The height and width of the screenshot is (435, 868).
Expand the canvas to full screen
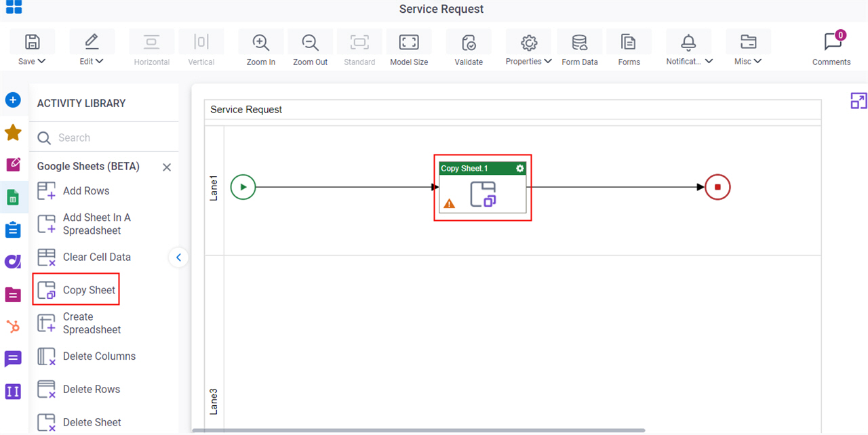[x=859, y=101]
